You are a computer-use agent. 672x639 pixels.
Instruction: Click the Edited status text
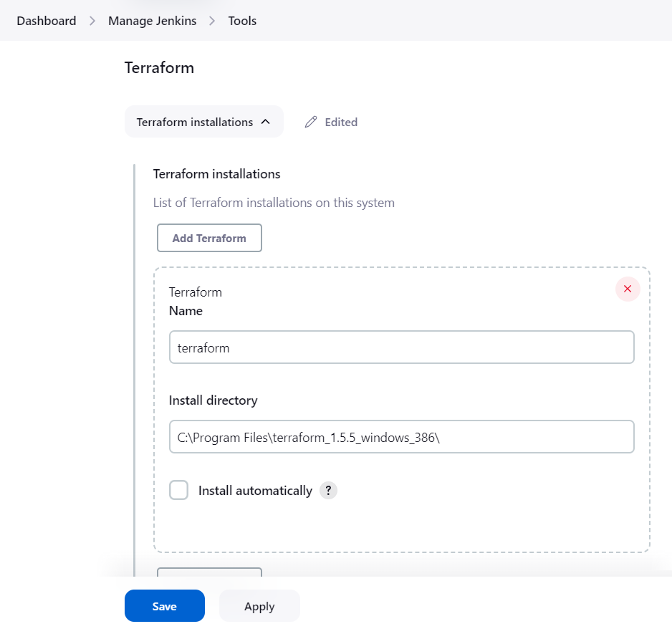click(x=341, y=122)
